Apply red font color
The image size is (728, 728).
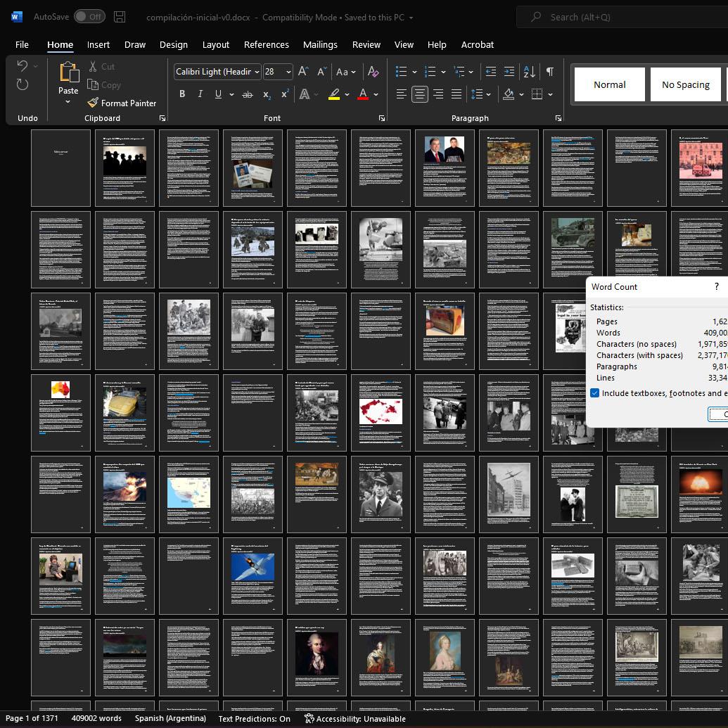363,94
